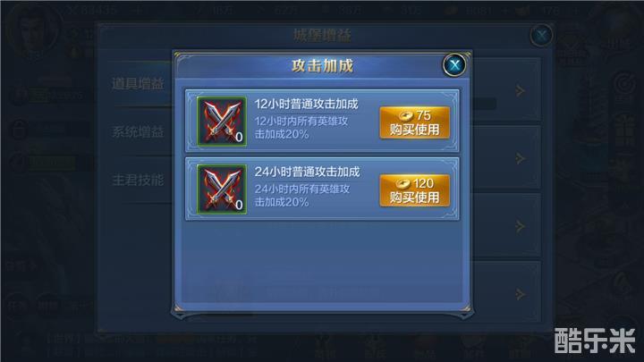Click the 12小时 crossed swords item icon

point(222,122)
